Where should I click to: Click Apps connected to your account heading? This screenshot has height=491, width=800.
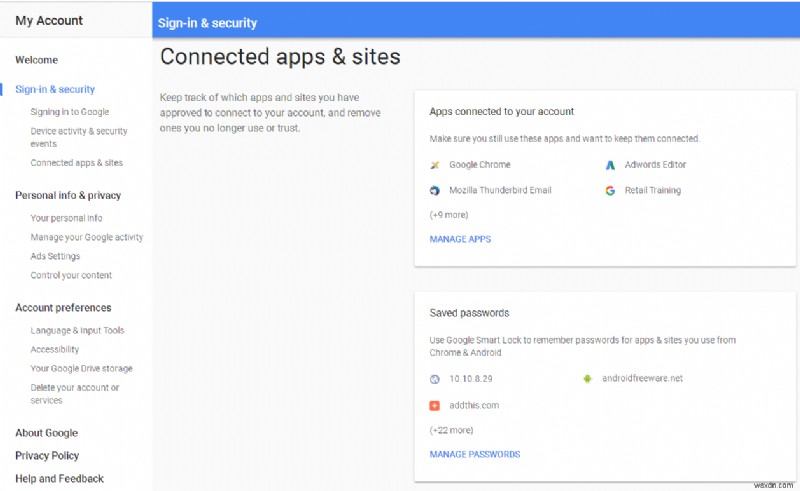[502, 111]
